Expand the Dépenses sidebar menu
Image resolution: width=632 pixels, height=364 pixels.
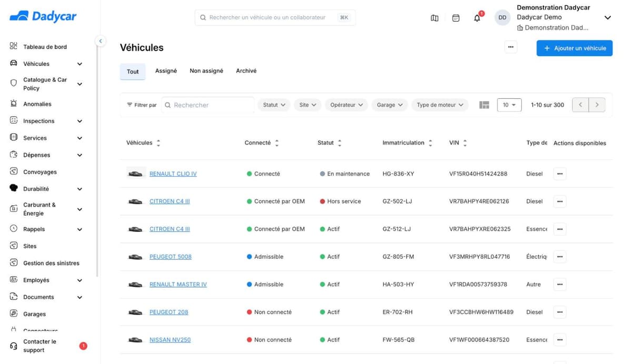tap(80, 155)
